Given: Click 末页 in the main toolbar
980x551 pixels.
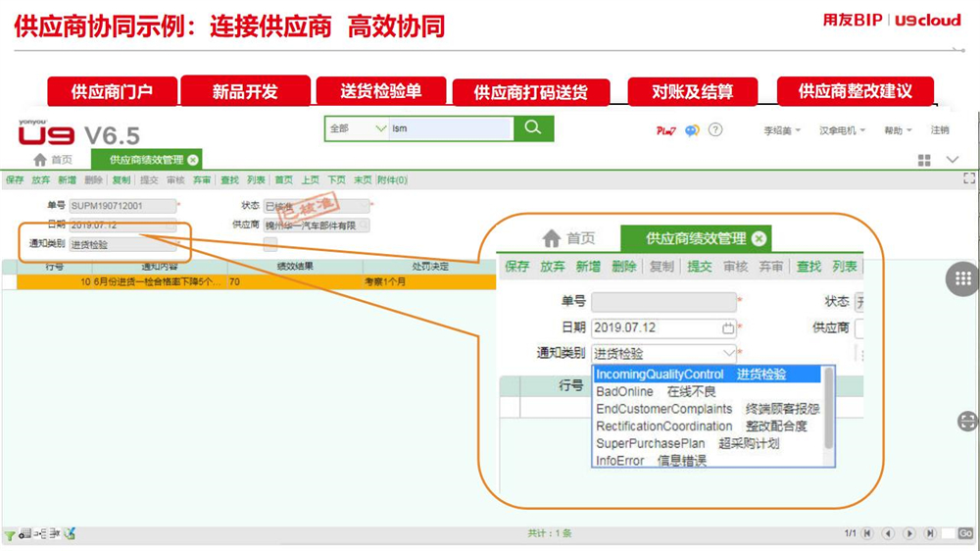Looking at the screenshot, I should [363, 180].
